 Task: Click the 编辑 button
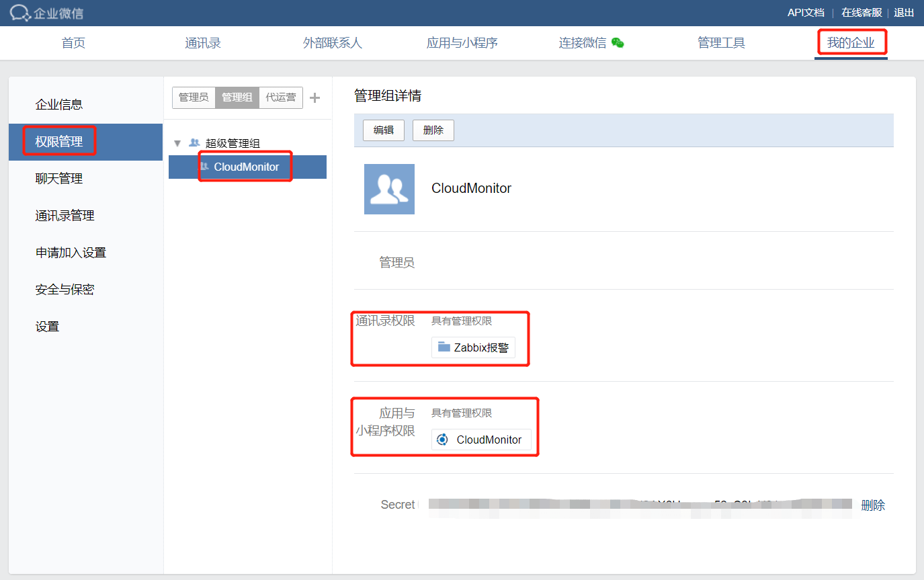click(384, 130)
